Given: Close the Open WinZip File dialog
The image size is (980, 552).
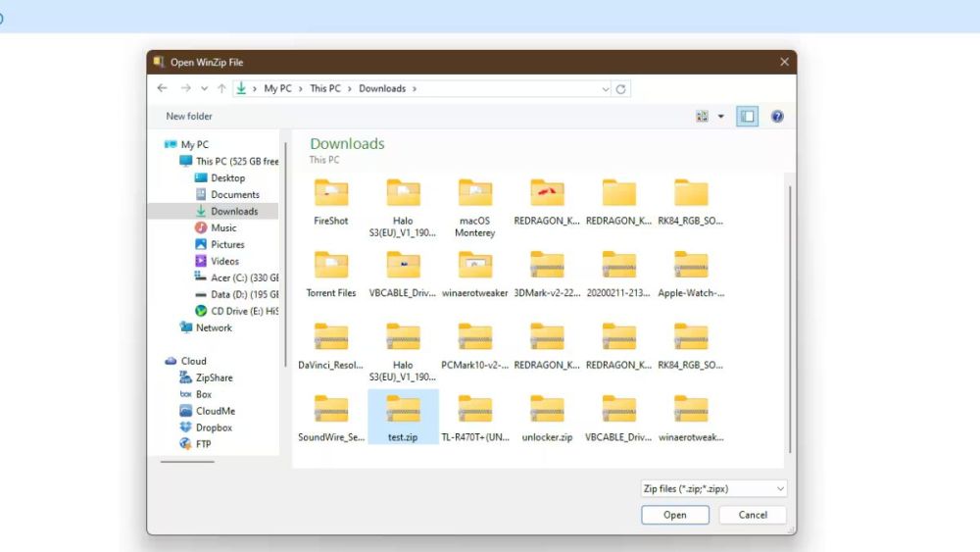Looking at the screenshot, I should pyautogui.click(x=784, y=62).
